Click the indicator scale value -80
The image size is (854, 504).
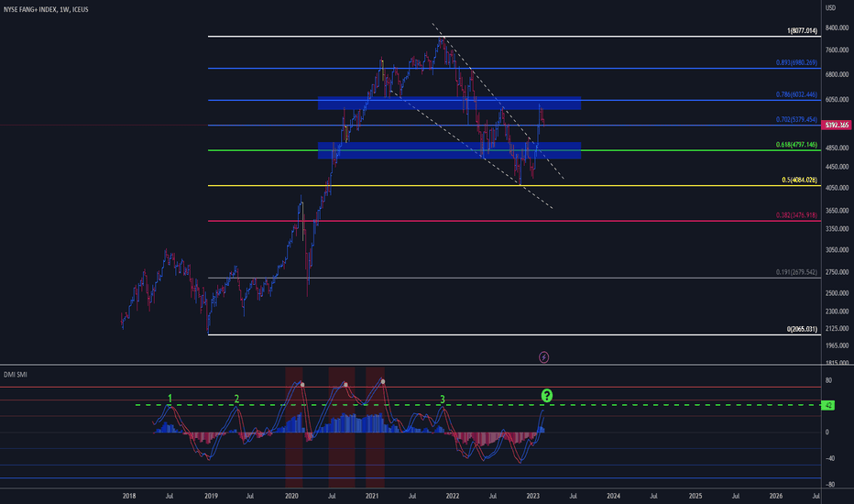(x=830, y=485)
